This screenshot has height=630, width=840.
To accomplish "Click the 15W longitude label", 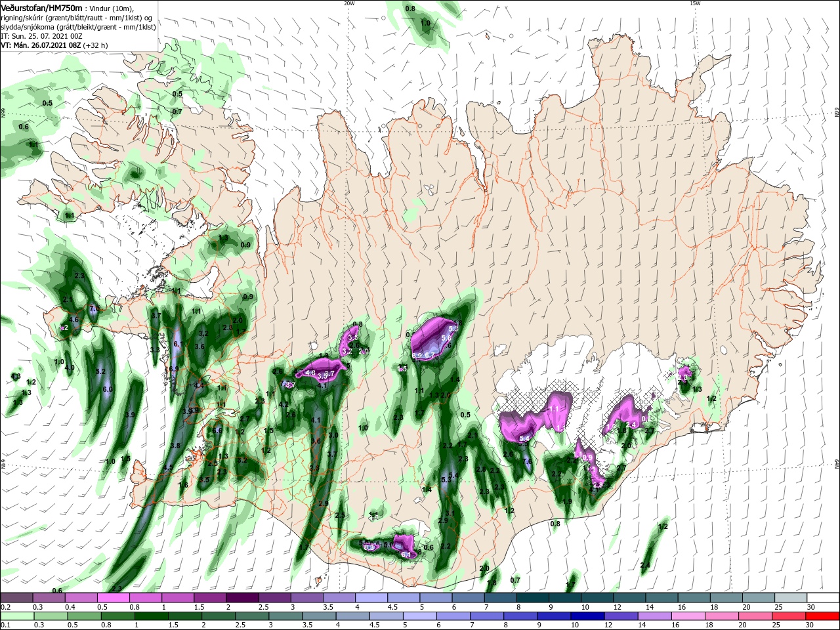I will tap(695, 3).
